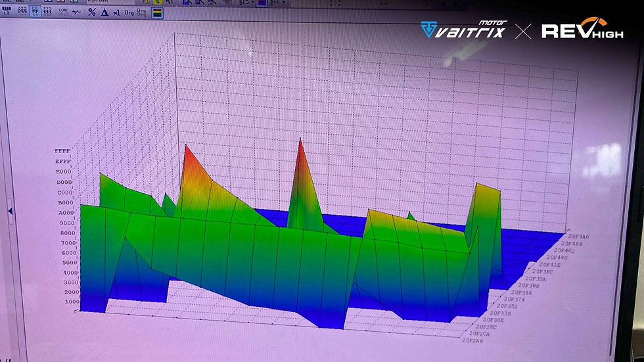The width and height of the screenshot is (644, 362).
Task: Click the 20F3DA address label
Action: [x=536, y=279]
